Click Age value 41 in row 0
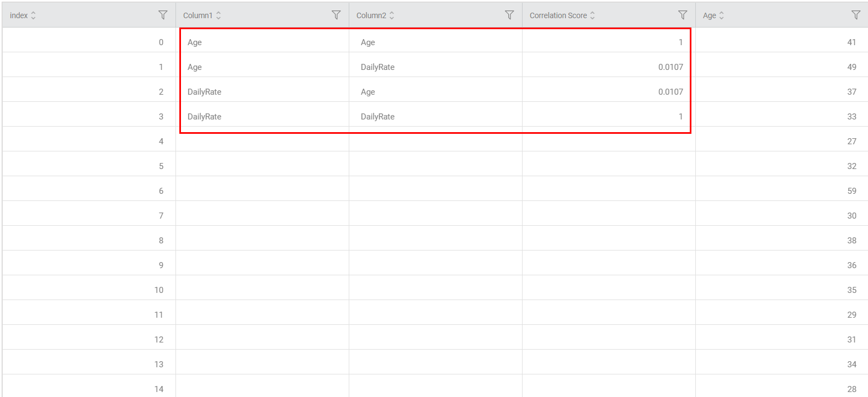 tap(851, 42)
